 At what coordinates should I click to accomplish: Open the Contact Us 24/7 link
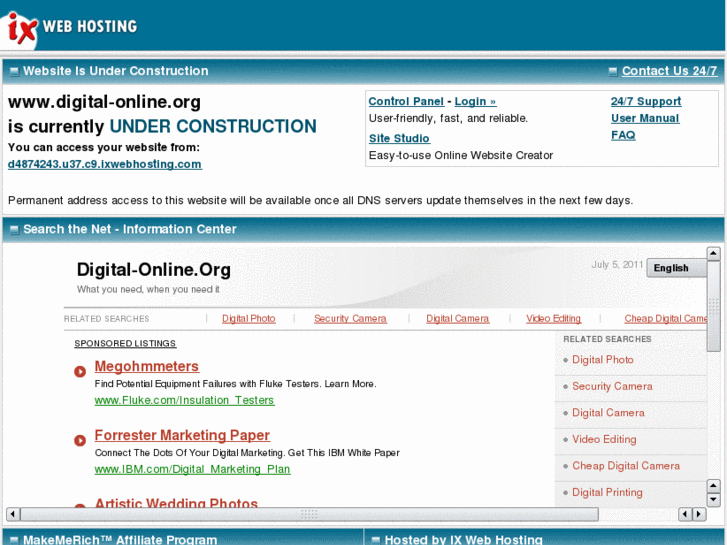(x=669, y=71)
